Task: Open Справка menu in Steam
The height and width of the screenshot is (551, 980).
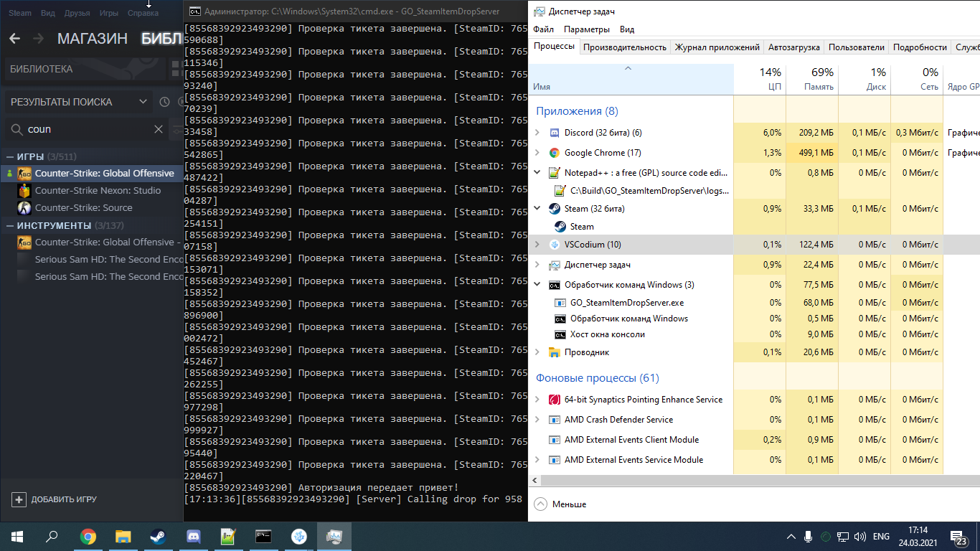Action: click(143, 13)
